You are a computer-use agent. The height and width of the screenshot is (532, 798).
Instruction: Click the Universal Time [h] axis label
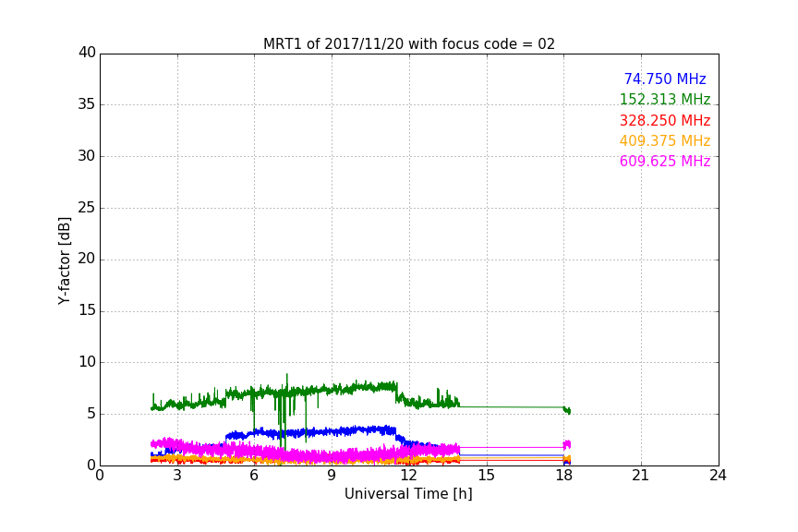point(408,494)
